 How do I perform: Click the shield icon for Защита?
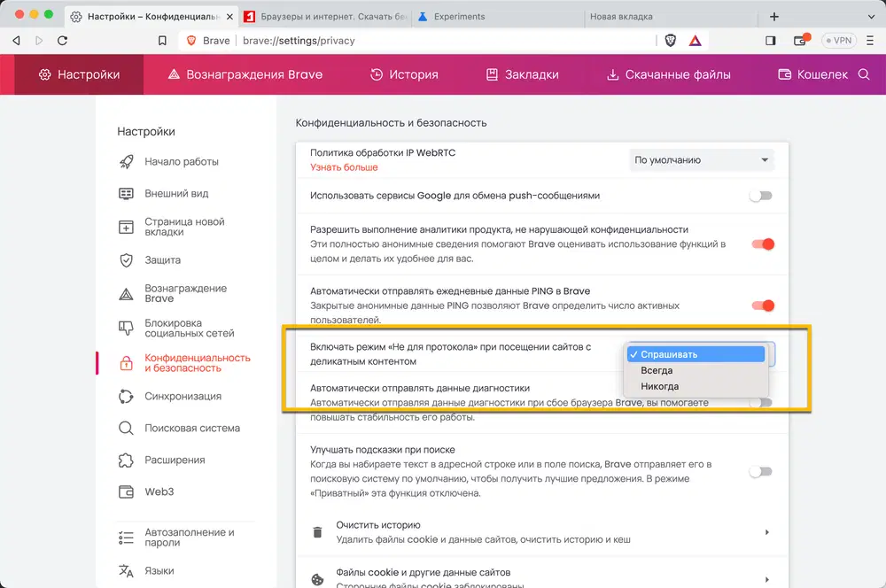[126, 260]
